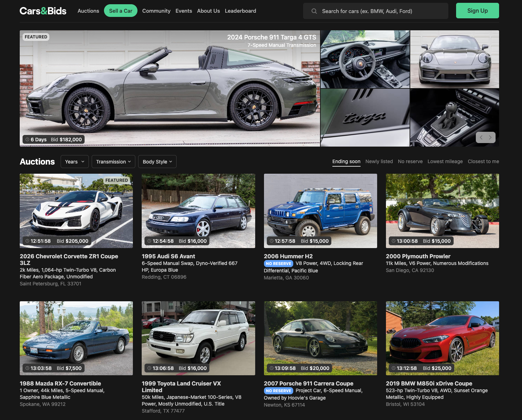Click Corvette timer and $205,000 bid badge
The width and height of the screenshot is (522, 420).
(x=57, y=241)
